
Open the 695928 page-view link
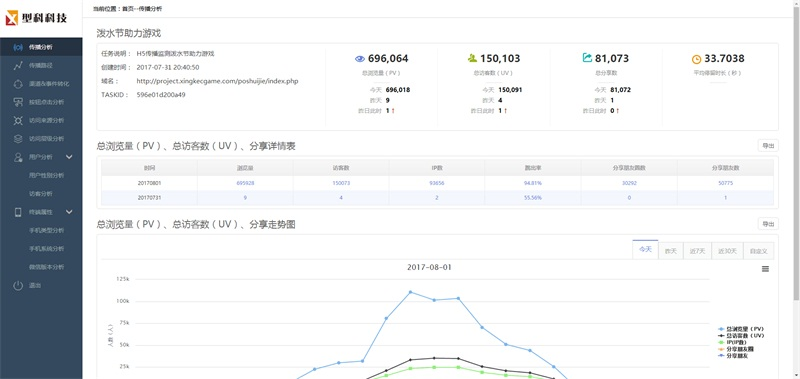[x=245, y=183]
